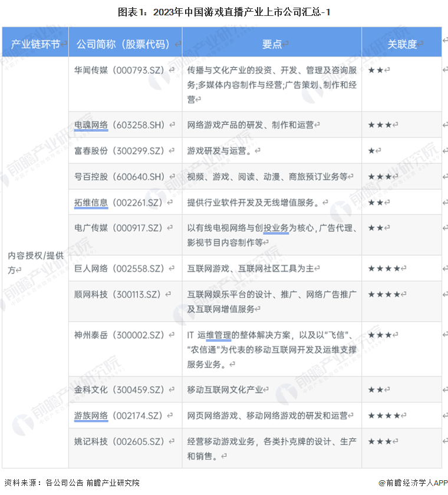This screenshot has height=495, width=448.
Task: Select the 号百控股（600640.SH） cell
Action: point(126,176)
